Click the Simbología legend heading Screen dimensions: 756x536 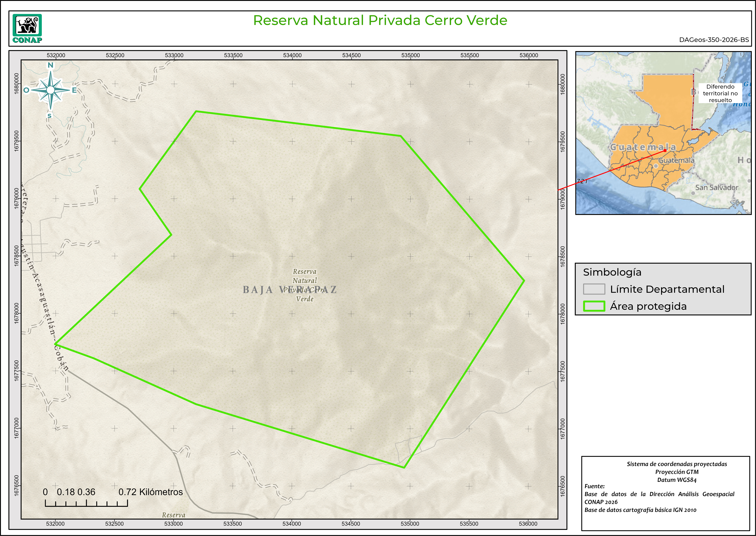pos(612,272)
